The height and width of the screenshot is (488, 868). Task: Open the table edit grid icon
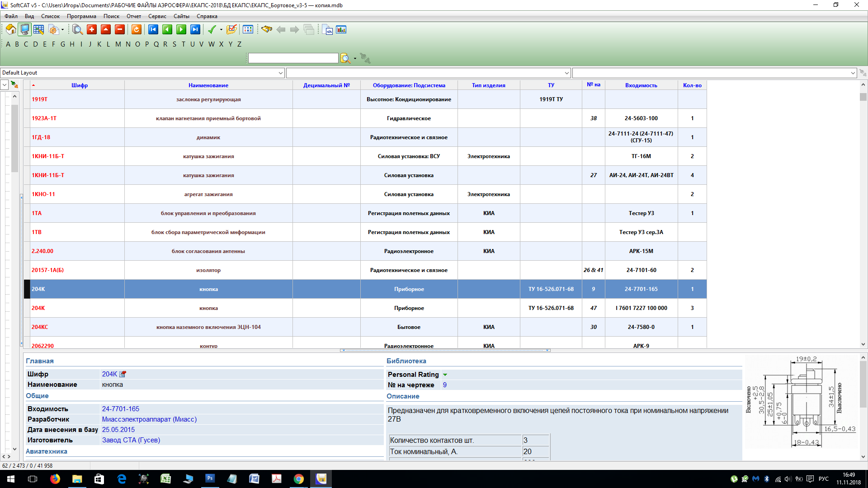[x=39, y=29]
